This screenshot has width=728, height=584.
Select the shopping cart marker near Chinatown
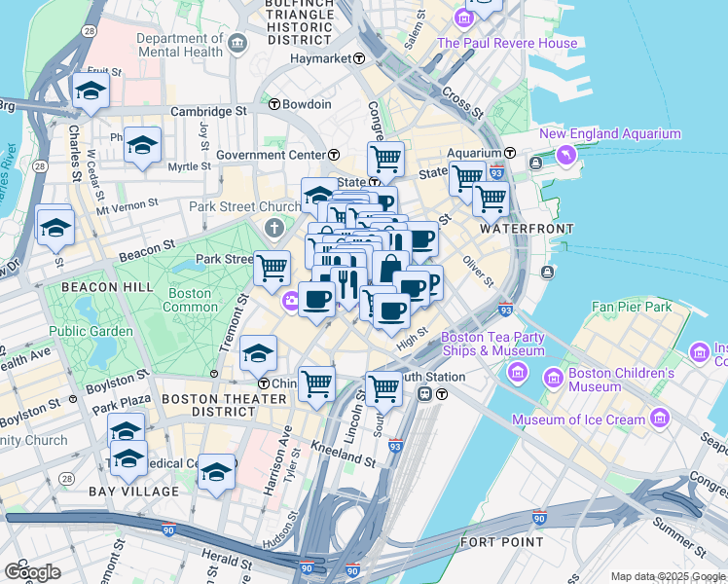[316, 388]
